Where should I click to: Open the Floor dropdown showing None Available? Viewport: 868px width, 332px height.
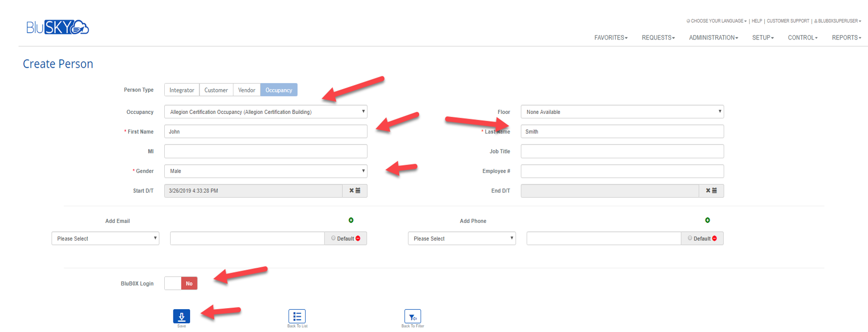tap(622, 112)
